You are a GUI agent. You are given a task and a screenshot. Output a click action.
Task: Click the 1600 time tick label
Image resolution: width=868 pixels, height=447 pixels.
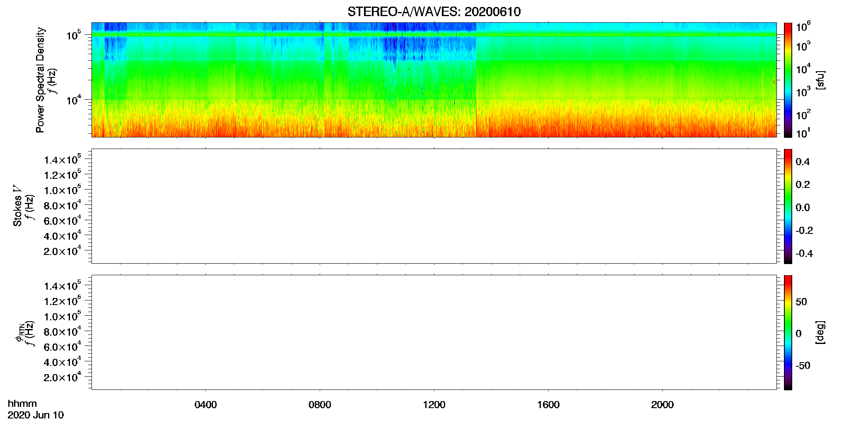coord(548,405)
